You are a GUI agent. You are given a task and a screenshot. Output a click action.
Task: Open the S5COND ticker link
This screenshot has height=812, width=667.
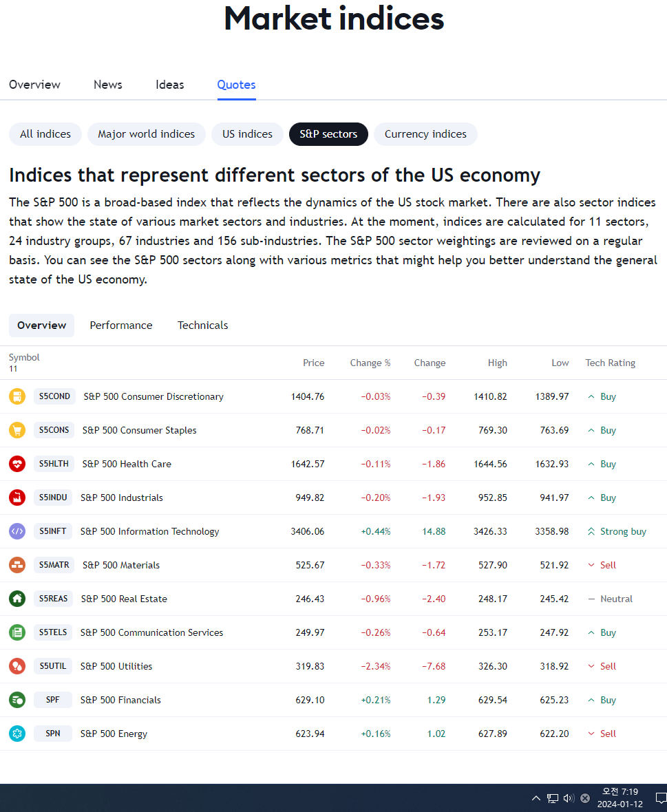54,396
